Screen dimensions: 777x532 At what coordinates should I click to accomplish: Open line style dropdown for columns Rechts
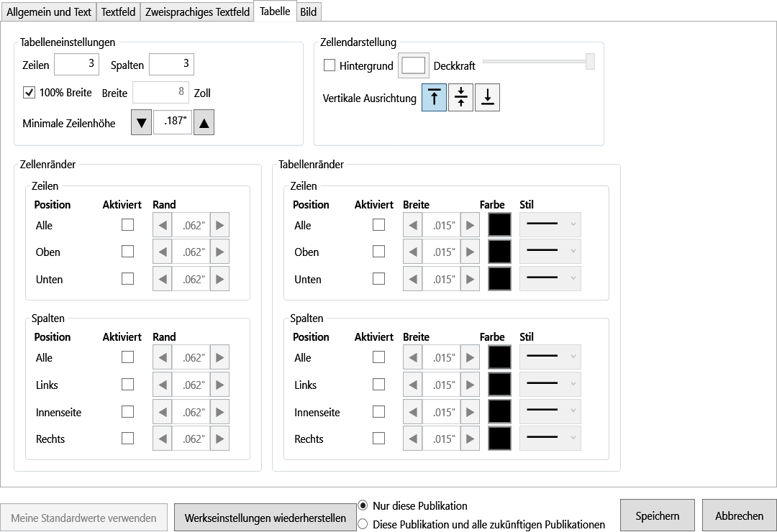click(x=550, y=439)
